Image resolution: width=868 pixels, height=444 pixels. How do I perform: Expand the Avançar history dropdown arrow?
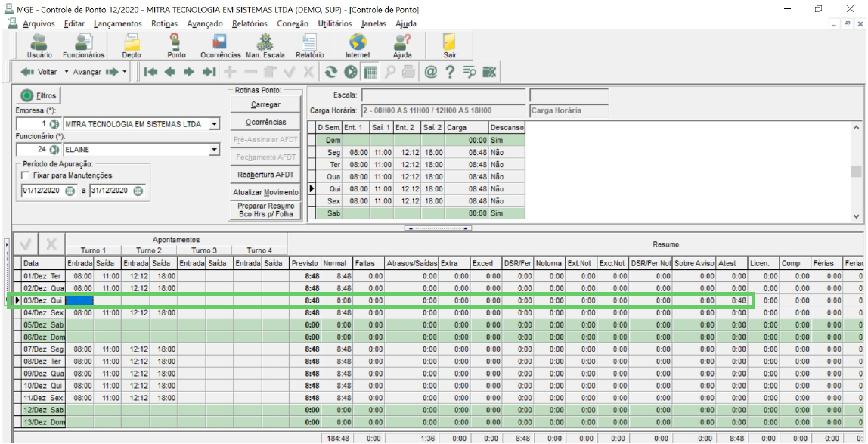pos(125,72)
